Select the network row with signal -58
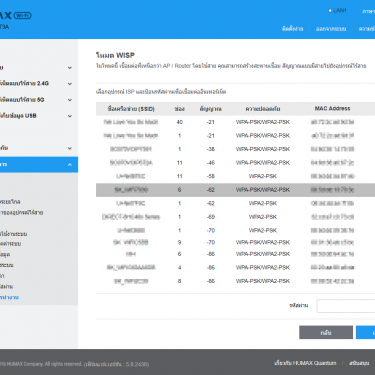375x375 pixels. point(235,176)
